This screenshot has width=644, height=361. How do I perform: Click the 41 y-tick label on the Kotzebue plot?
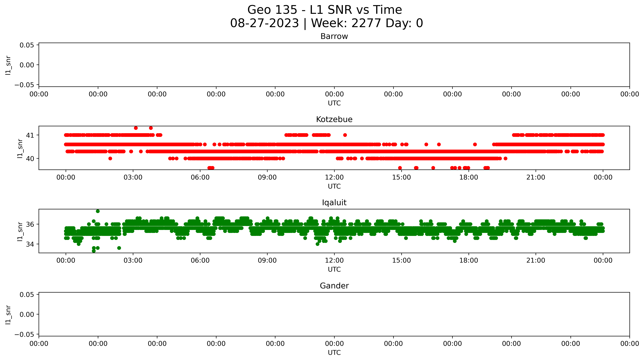coord(30,135)
